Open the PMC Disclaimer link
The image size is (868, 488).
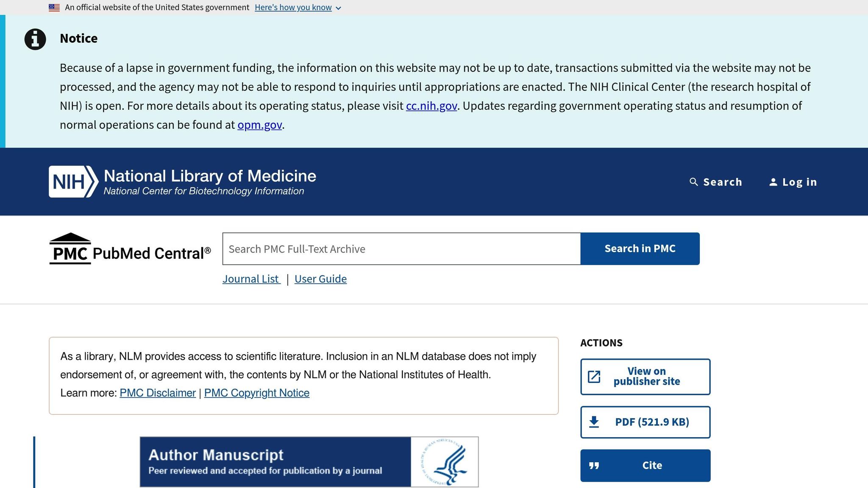pyautogui.click(x=158, y=393)
